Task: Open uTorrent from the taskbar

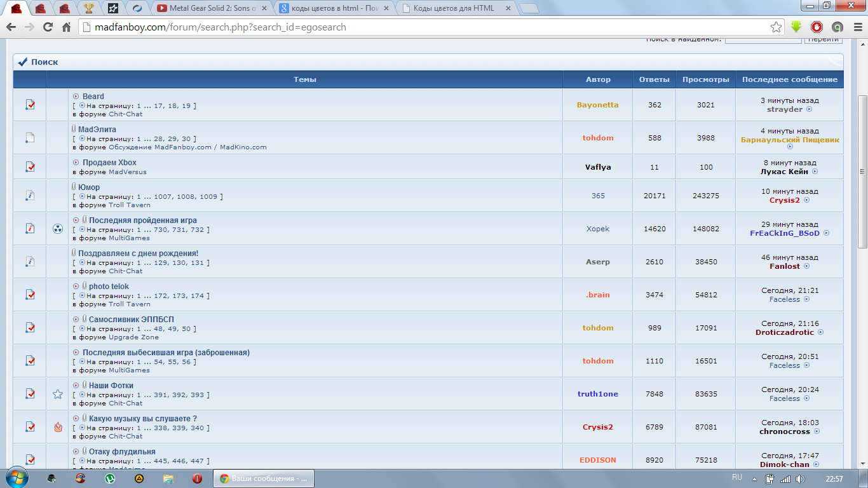Action: pos(110,478)
